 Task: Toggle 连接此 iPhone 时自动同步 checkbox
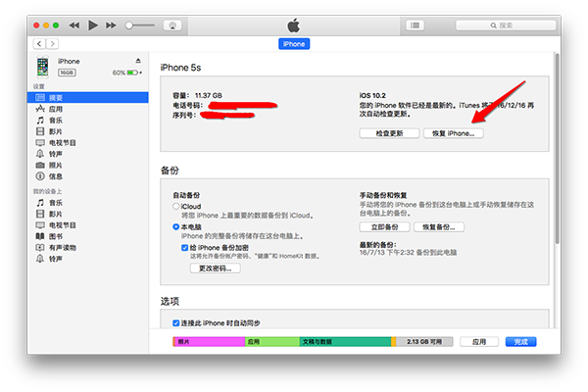pyautogui.click(x=175, y=323)
